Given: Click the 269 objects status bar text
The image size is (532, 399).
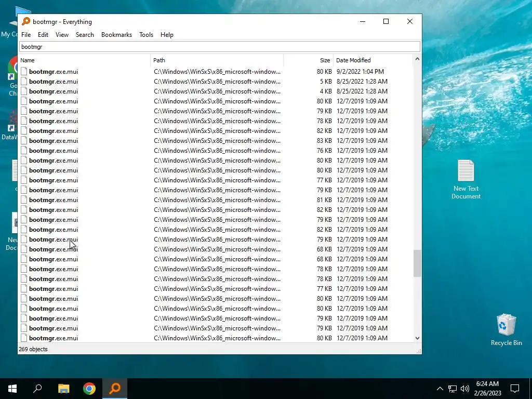Looking at the screenshot, I should coord(33,349).
